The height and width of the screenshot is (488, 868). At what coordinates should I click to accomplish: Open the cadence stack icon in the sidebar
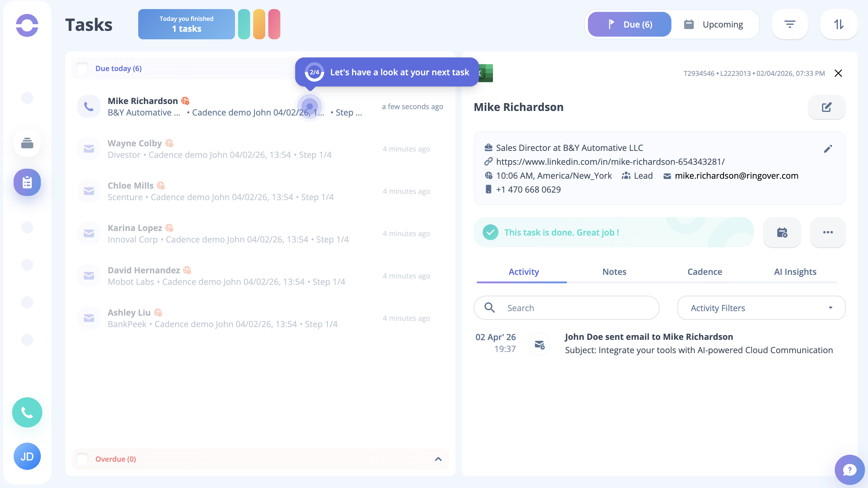[x=27, y=143]
